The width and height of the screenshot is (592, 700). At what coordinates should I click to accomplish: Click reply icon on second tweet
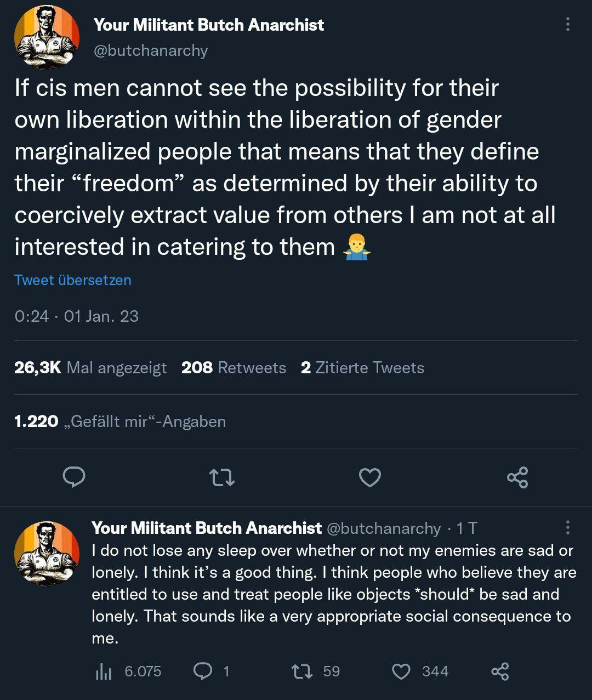[x=203, y=671]
